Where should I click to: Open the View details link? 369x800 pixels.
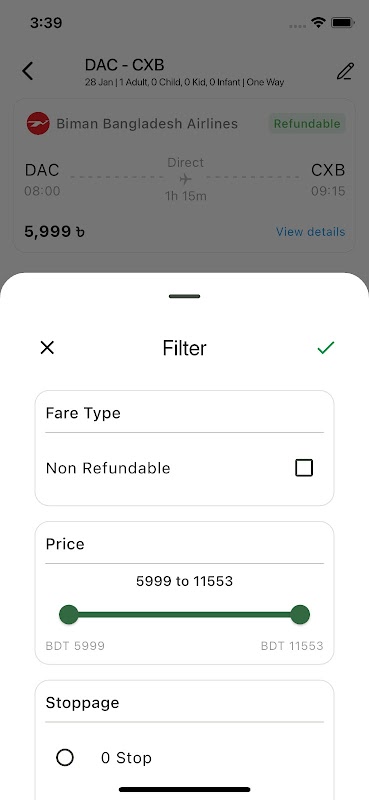tap(310, 232)
